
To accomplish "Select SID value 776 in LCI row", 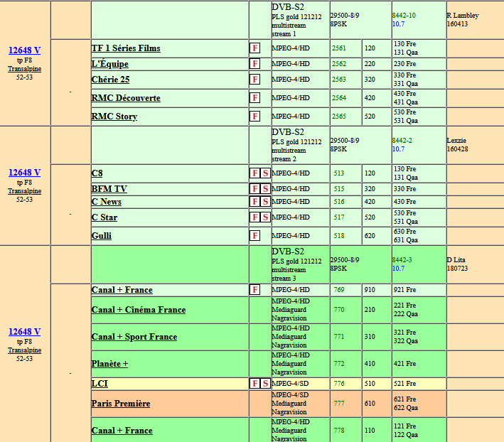I will tap(339, 384).
